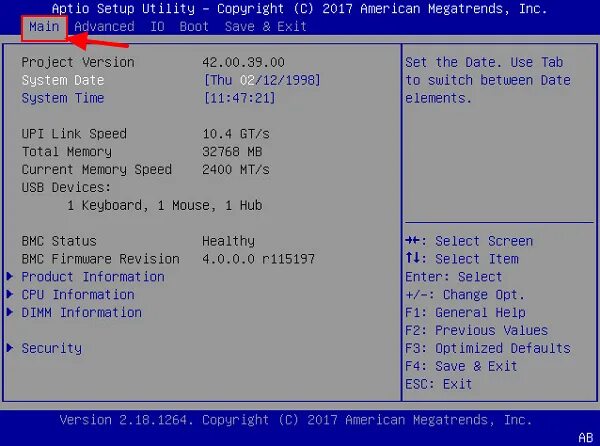This screenshot has width=600, height=446.
Task: Click the Version 2.18.1264 footer text
Action: pos(296,420)
